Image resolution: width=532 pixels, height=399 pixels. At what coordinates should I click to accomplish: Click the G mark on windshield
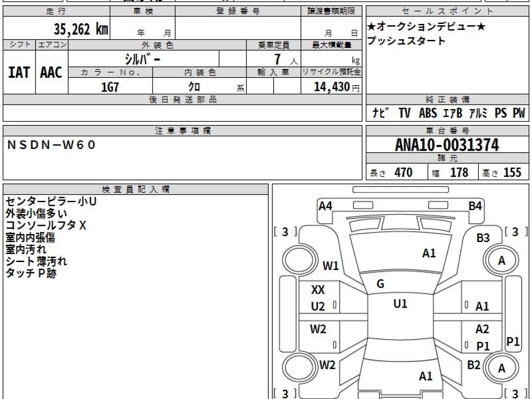(x=380, y=284)
